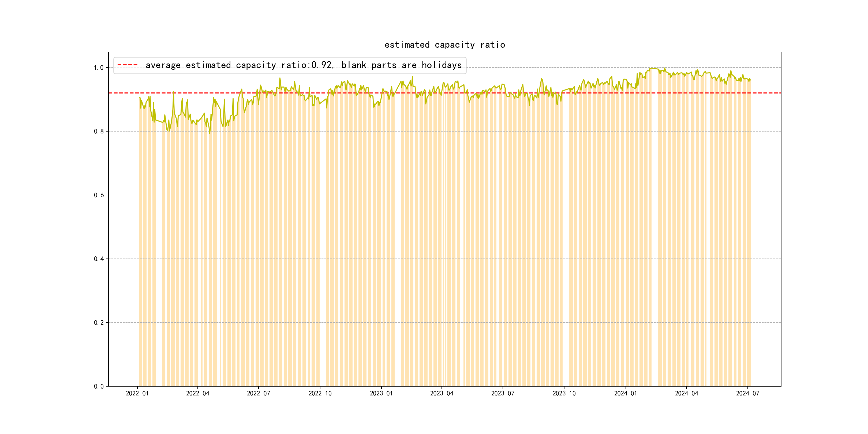Click the 2023-07 x-axis tick label

point(503,394)
